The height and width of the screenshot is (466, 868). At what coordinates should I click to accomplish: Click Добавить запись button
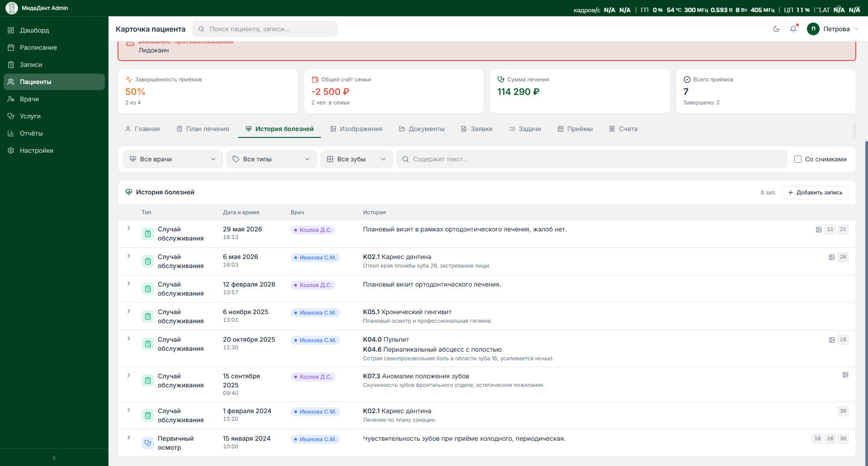[815, 193]
